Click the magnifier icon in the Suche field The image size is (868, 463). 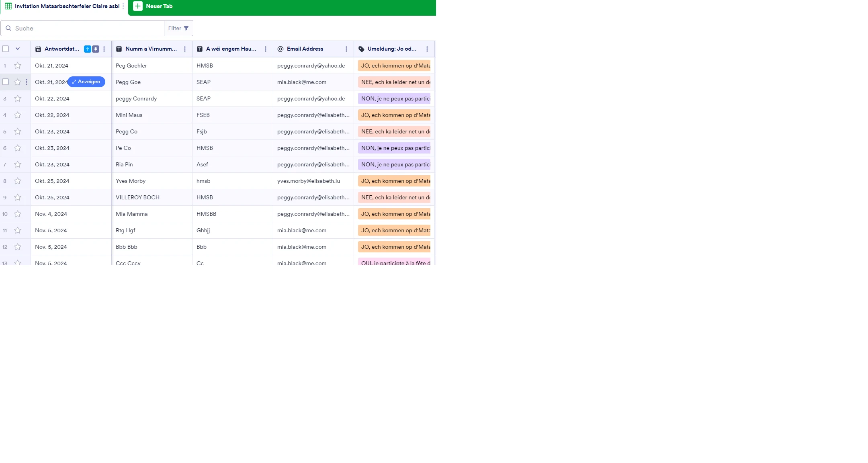(x=8, y=28)
